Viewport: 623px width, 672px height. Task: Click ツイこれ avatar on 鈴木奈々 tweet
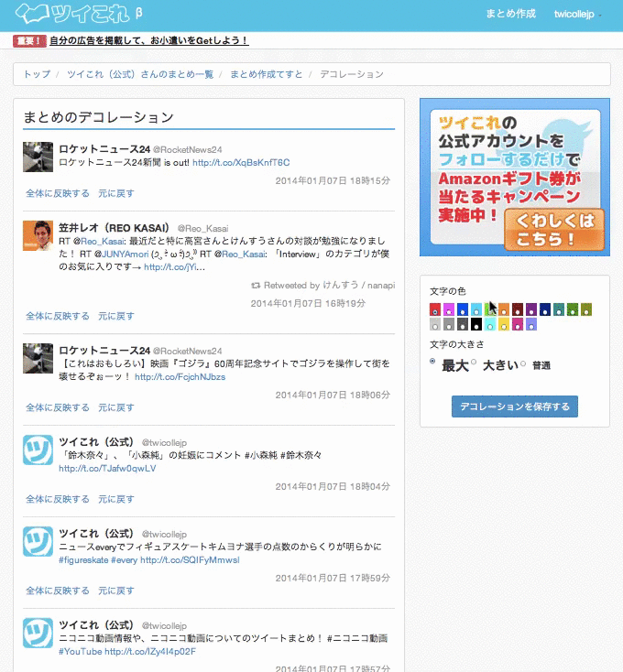38,450
